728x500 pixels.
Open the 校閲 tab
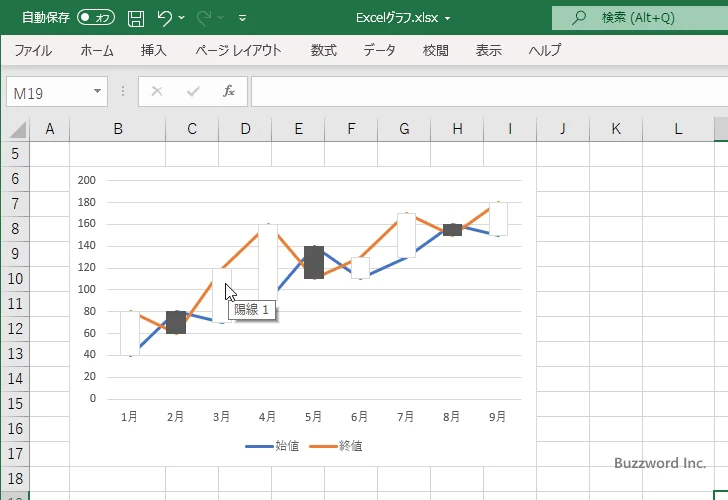pos(436,50)
